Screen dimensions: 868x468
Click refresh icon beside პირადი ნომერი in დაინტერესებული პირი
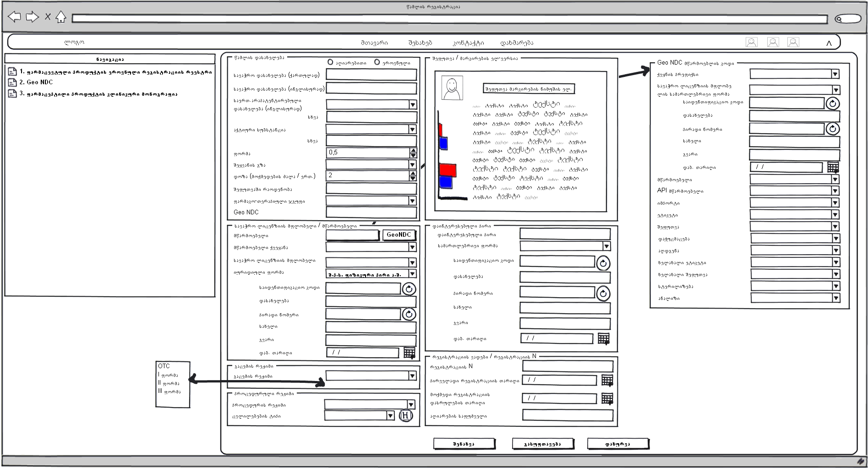(603, 294)
